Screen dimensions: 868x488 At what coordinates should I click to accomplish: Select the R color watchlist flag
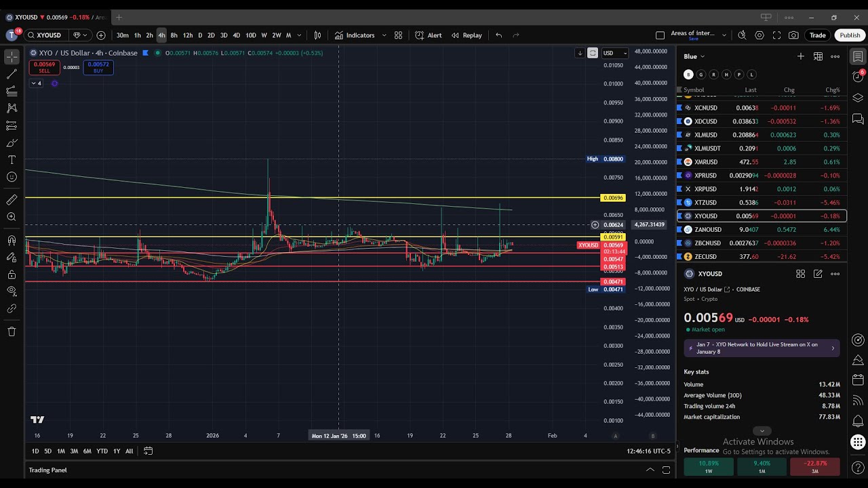pos(713,75)
